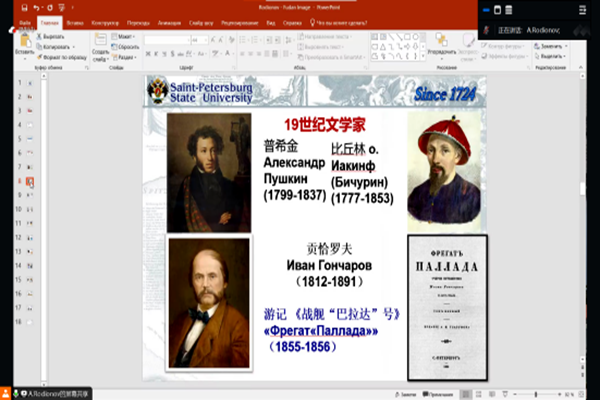Switch to Slide Show (Слайд-шоу) tab

(x=201, y=23)
